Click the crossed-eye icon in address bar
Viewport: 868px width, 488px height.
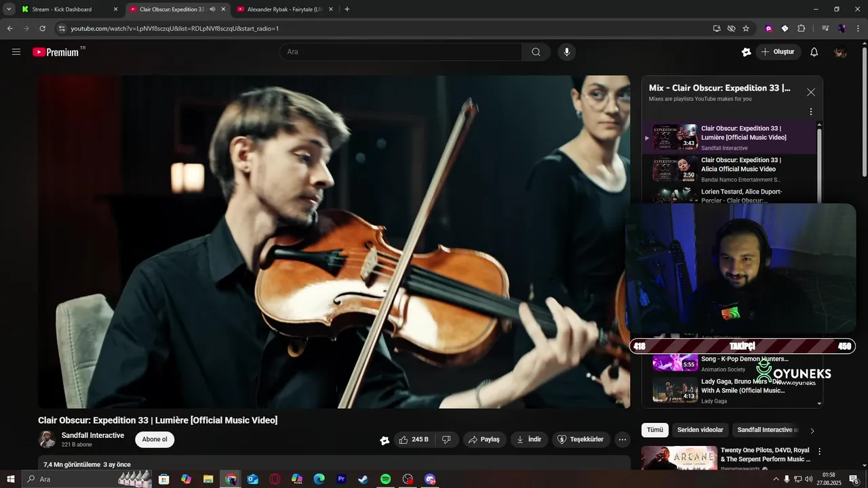coord(731,28)
